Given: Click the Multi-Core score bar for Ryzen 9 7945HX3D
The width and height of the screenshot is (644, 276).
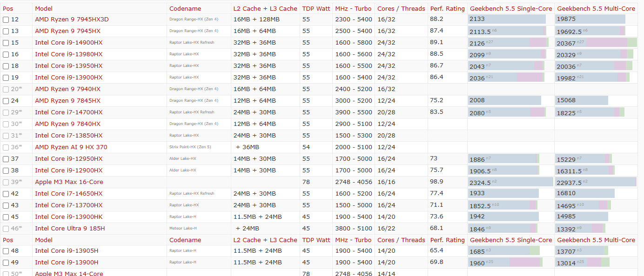Looking at the screenshot, I should [591, 19].
